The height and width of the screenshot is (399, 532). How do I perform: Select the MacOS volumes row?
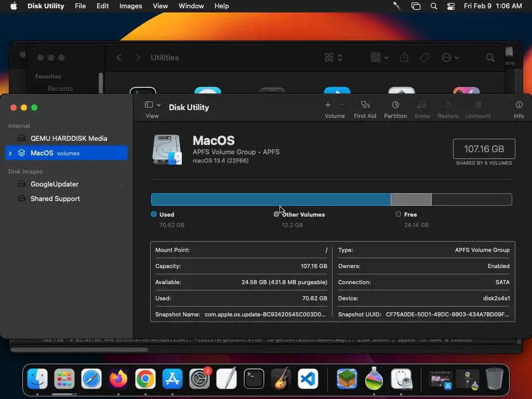[x=66, y=153]
